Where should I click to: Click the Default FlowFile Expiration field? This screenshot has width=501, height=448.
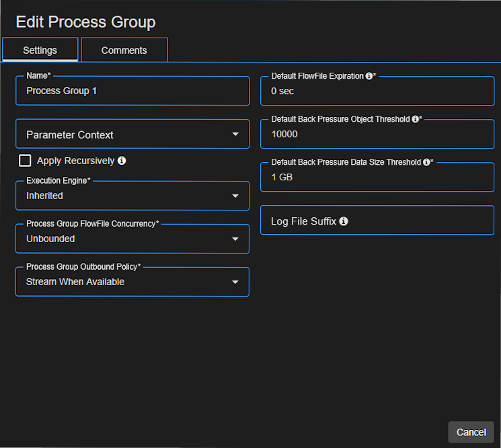[377, 91]
